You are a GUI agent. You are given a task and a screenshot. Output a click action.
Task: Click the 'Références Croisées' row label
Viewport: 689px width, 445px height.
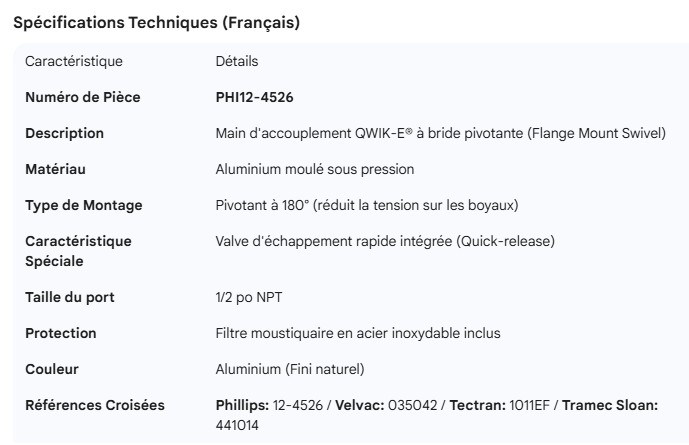tap(94, 405)
